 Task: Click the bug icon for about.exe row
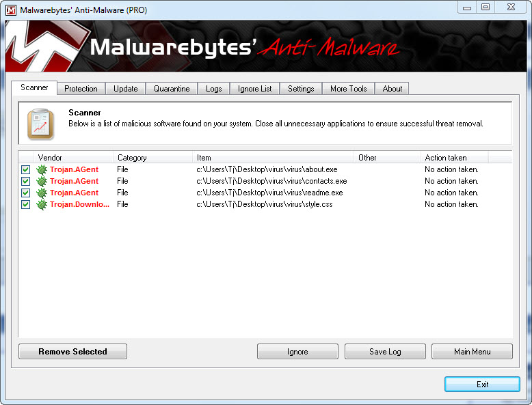tap(42, 169)
